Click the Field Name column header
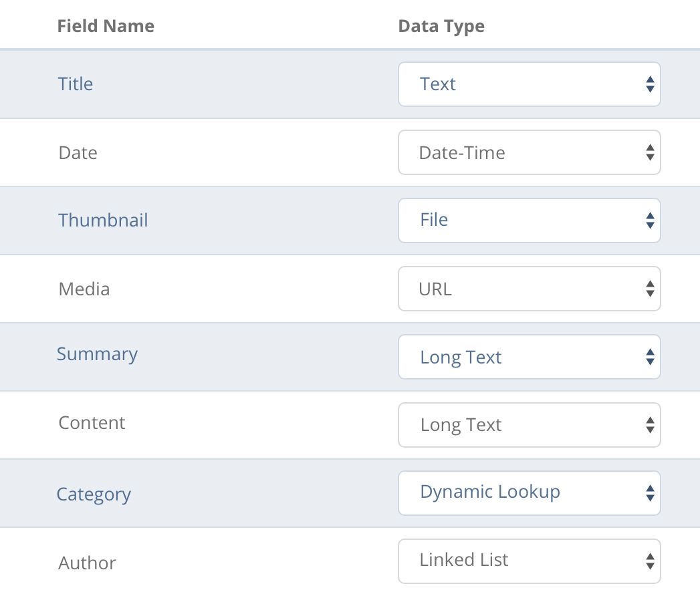Screen dimensions: 700x592 click(106, 26)
